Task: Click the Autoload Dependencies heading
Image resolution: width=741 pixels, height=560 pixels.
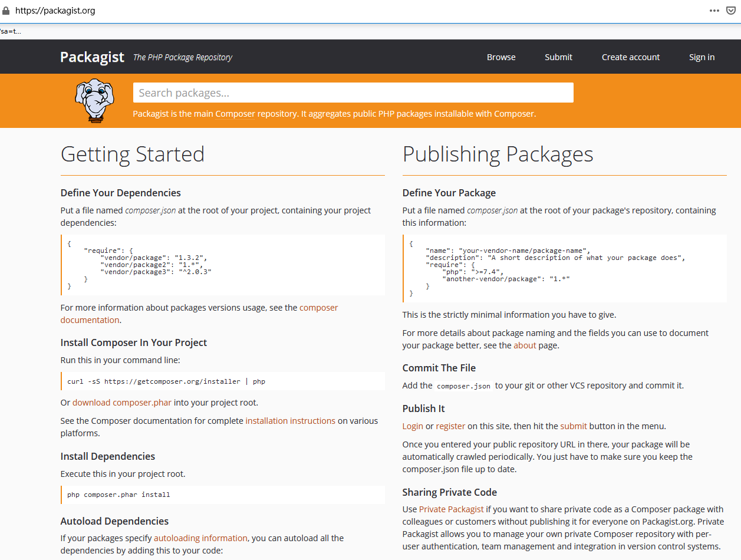Action: pos(114,521)
